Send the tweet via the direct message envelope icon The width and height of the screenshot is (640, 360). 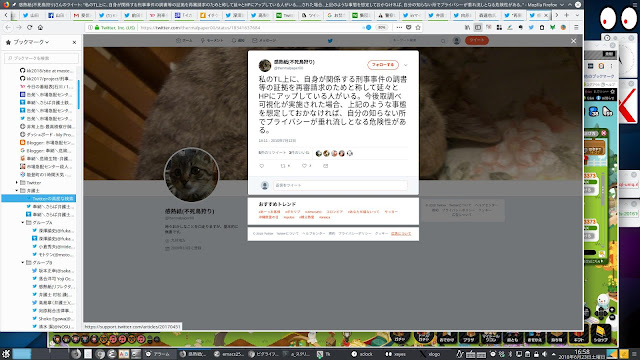point(325,166)
